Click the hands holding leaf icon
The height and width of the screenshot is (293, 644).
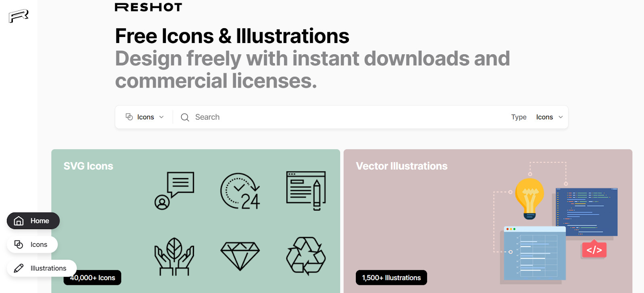click(x=174, y=256)
